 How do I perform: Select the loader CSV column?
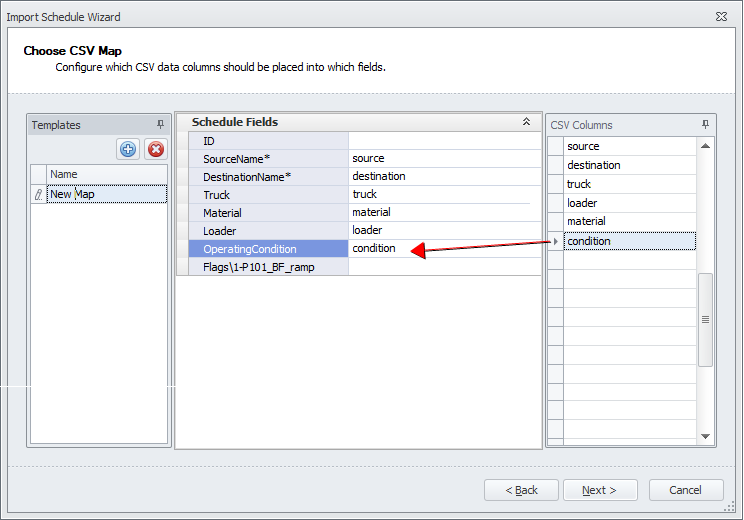[630, 203]
